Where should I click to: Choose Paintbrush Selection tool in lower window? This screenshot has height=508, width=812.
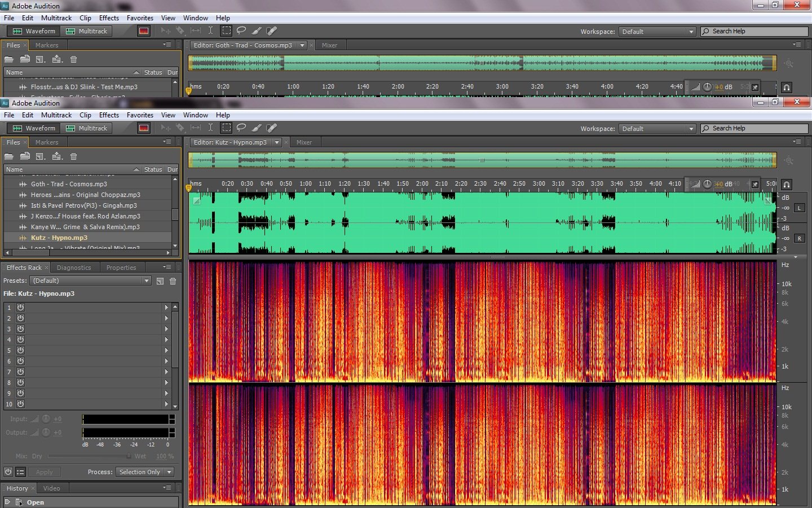[x=256, y=128]
